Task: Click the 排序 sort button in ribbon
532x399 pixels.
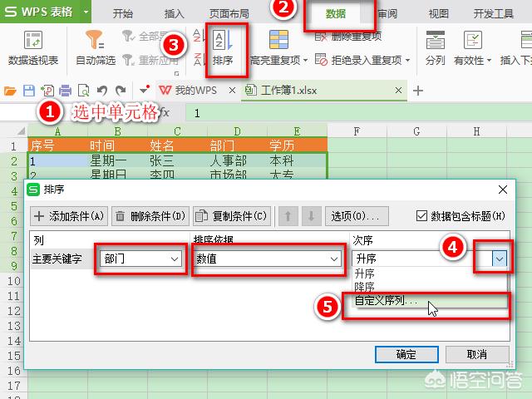Action: [223, 47]
